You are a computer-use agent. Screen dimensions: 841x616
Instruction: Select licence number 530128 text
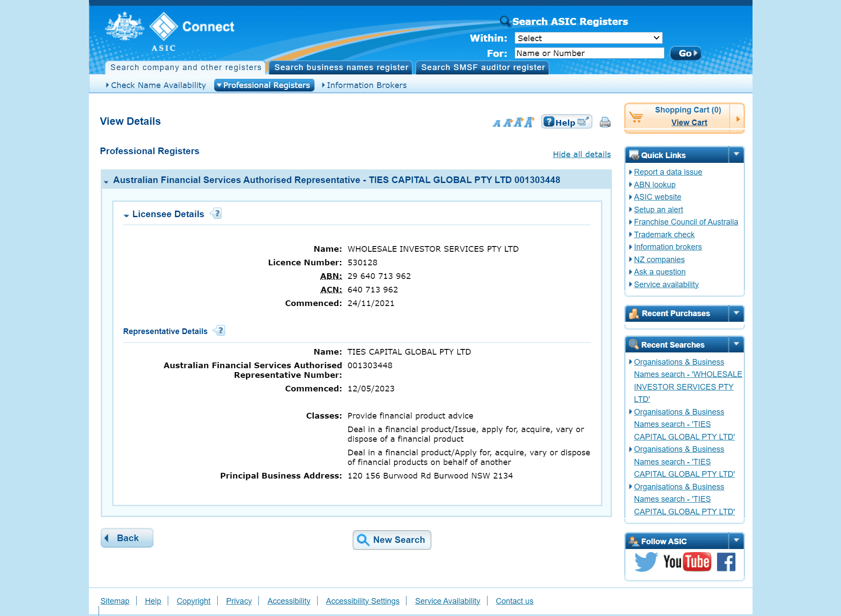[x=362, y=263]
